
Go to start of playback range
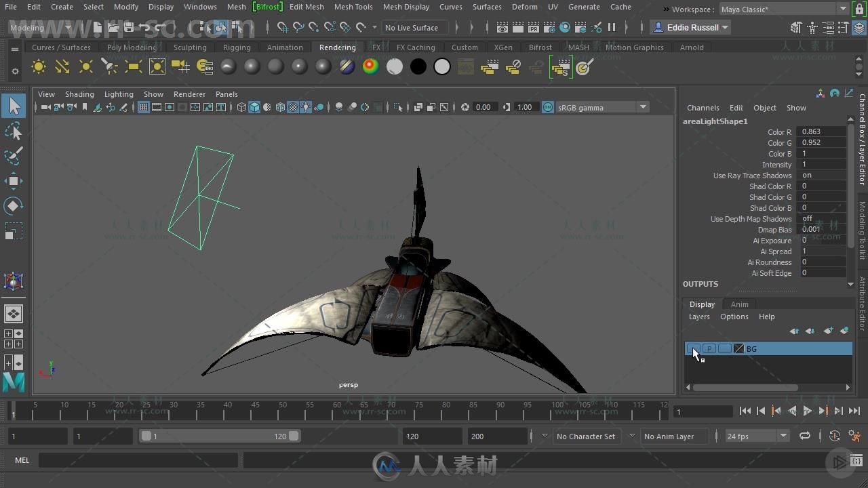[x=745, y=411]
